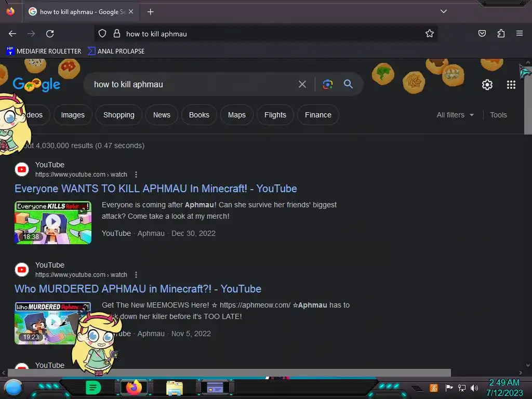Open Google quick settings gear
The width and height of the screenshot is (532, 399).
(487, 85)
